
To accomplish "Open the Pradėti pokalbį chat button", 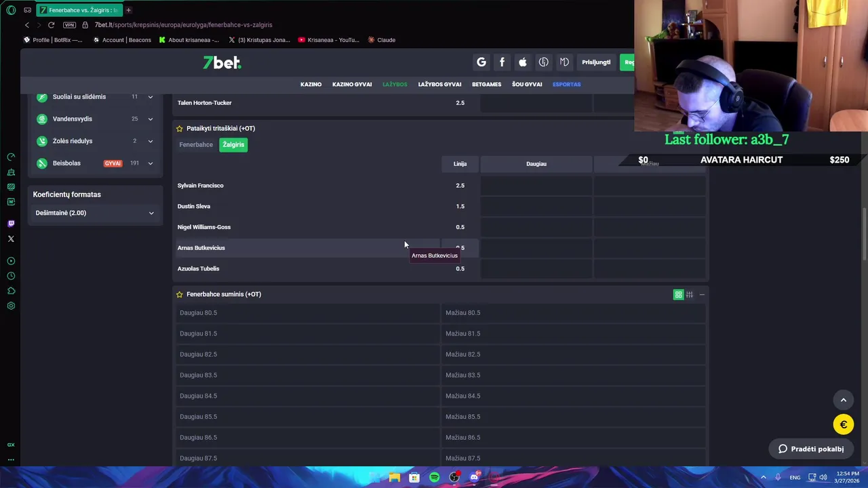I will tap(811, 449).
